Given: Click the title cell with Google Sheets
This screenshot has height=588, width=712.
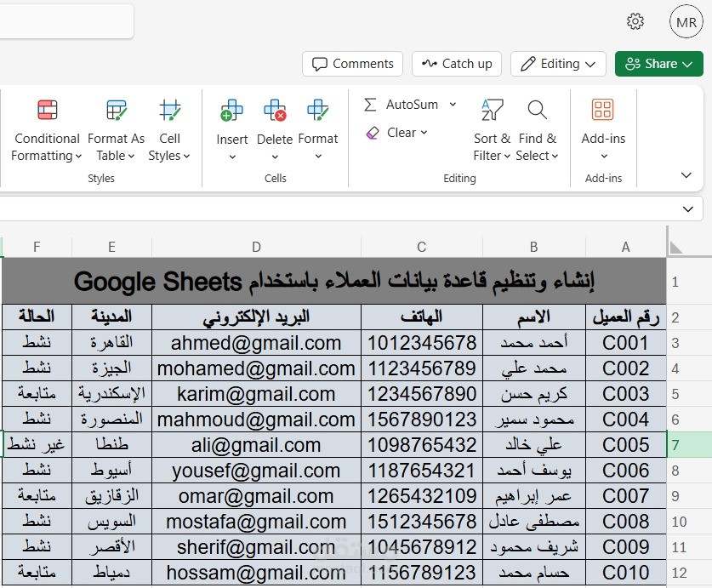Looking at the screenshot, I should click(x=334, y=282).
